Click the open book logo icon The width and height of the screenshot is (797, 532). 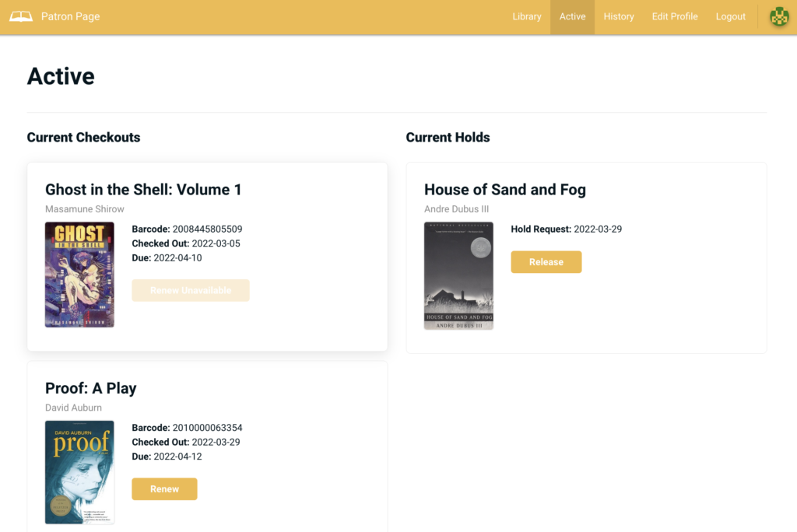(x=21, y=16)
